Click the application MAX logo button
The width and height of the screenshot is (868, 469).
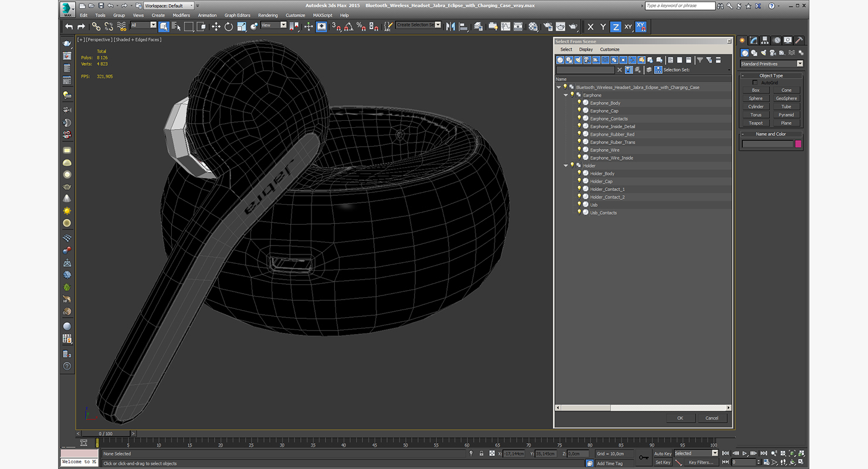tap(67, 9)
